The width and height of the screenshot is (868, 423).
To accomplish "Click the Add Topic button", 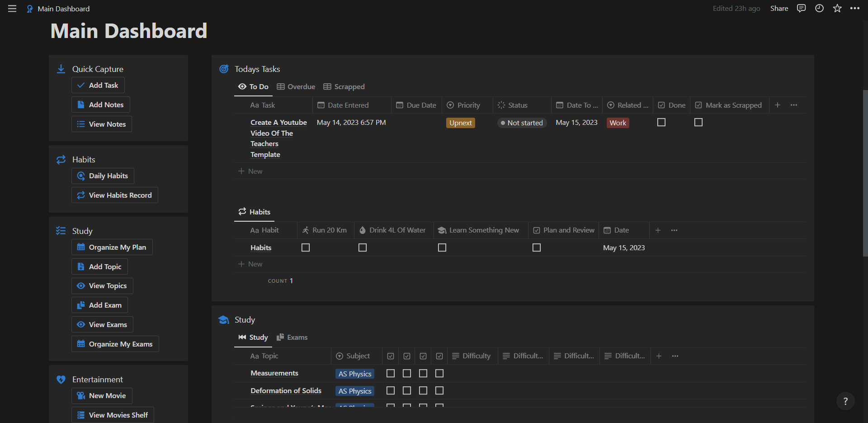I will coord(99,266).
